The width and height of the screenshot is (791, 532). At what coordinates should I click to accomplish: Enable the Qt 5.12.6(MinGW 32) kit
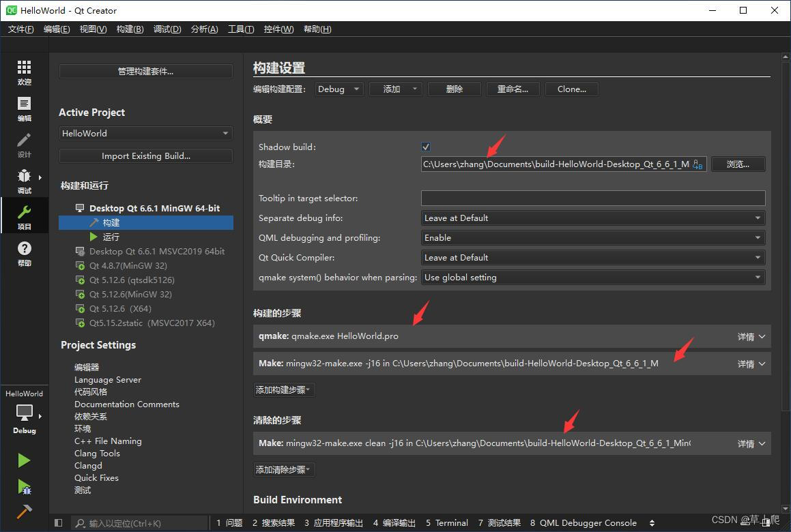[x=80, y=295]
